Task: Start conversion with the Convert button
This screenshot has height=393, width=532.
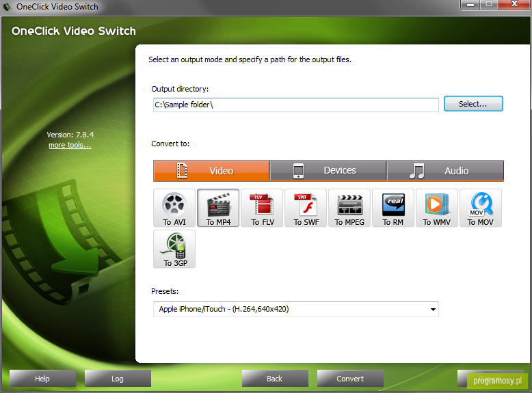Action: [x=350, y=379]
